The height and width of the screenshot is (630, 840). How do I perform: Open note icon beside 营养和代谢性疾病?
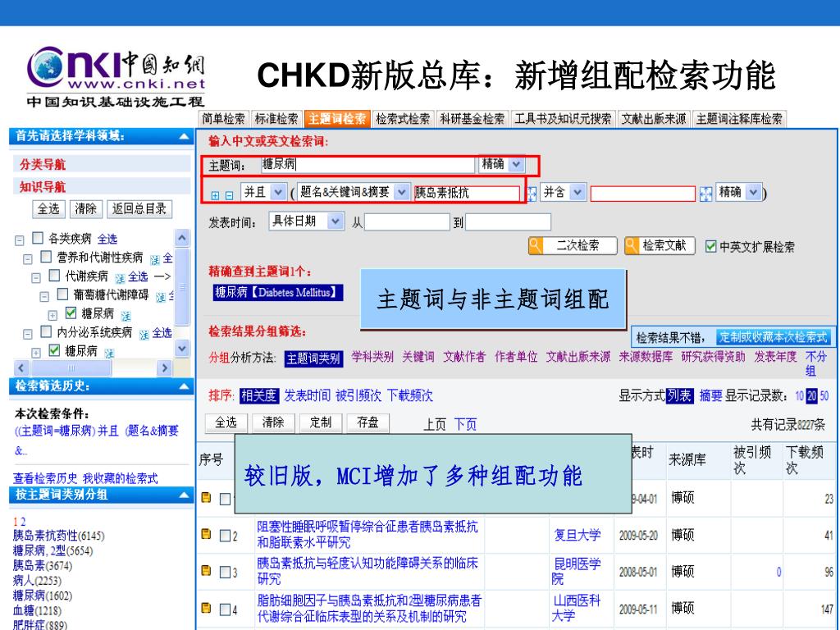point(155,260)
